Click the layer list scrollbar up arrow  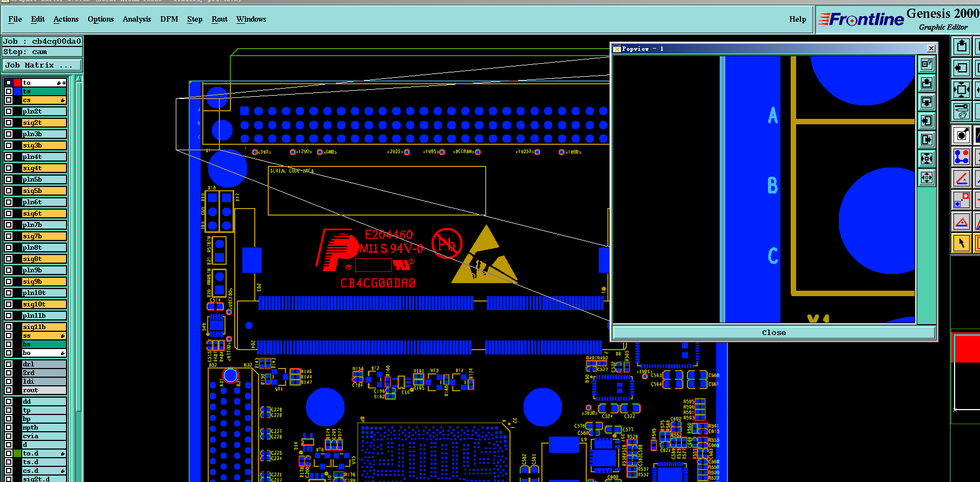(x=78, y=79)
